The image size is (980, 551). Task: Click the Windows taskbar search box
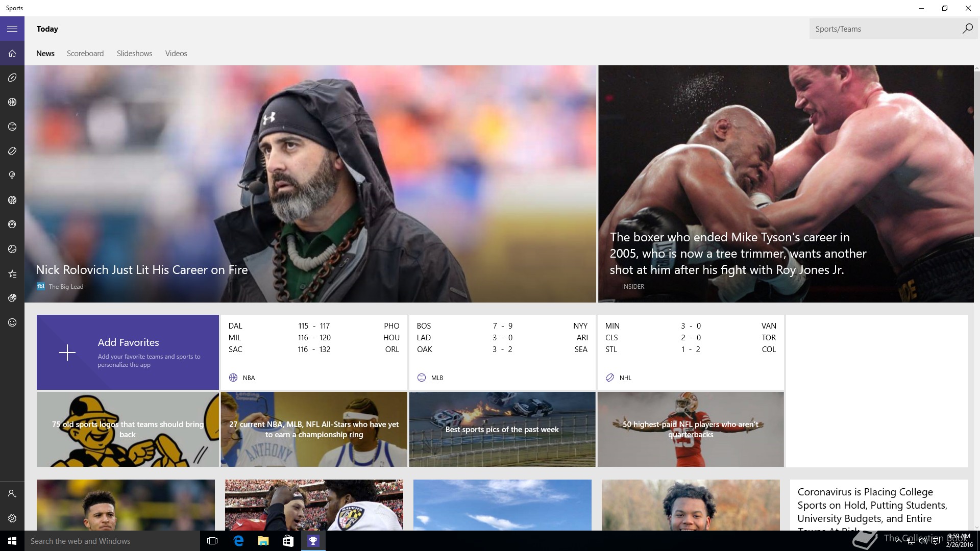click(112, 541)
